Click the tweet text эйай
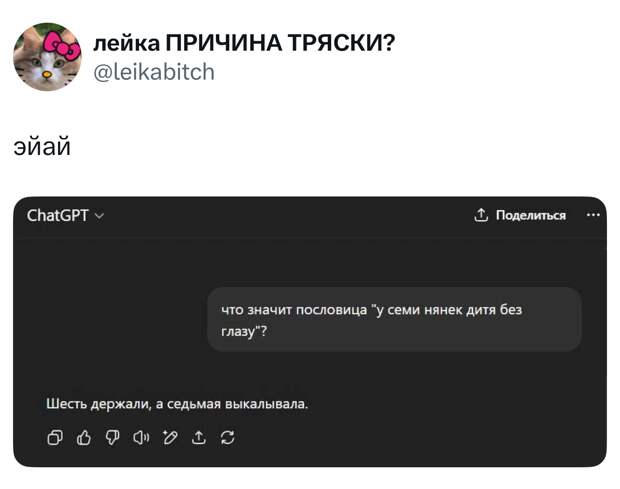The width and height of the screenshot is (620, 489). coord(42,147)
